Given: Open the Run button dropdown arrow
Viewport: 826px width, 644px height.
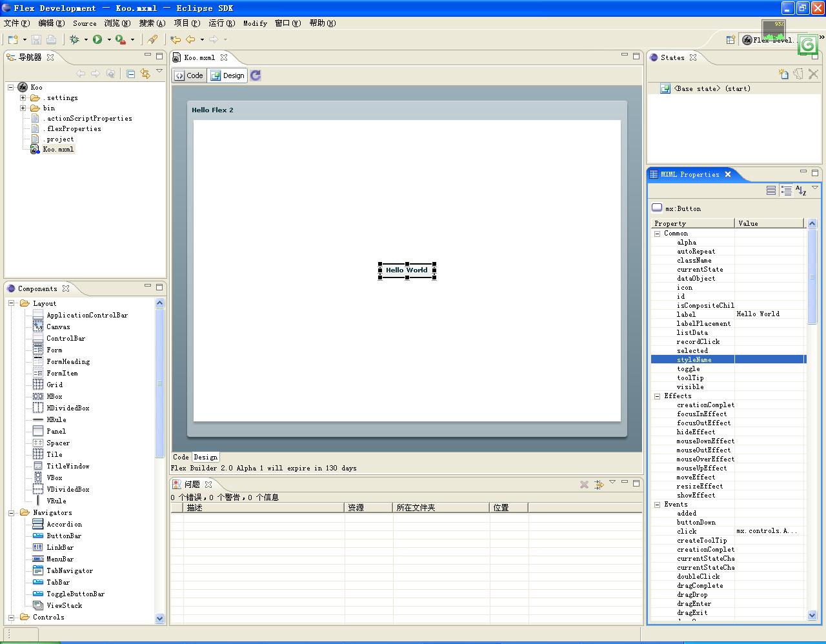Looking at the screenshot, I should tap(109, 39).
